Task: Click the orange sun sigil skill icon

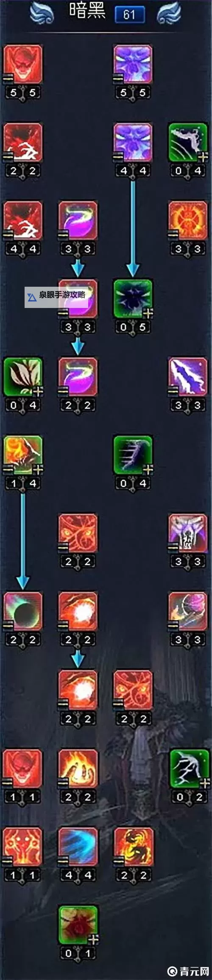Action: [x=188, y=221]
